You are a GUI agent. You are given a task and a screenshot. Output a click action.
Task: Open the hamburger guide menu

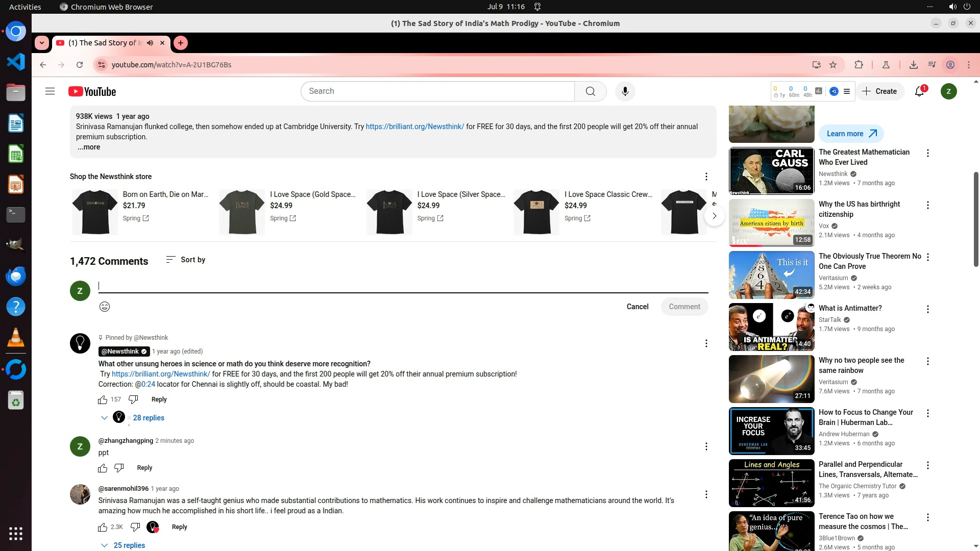pos(50,91)
